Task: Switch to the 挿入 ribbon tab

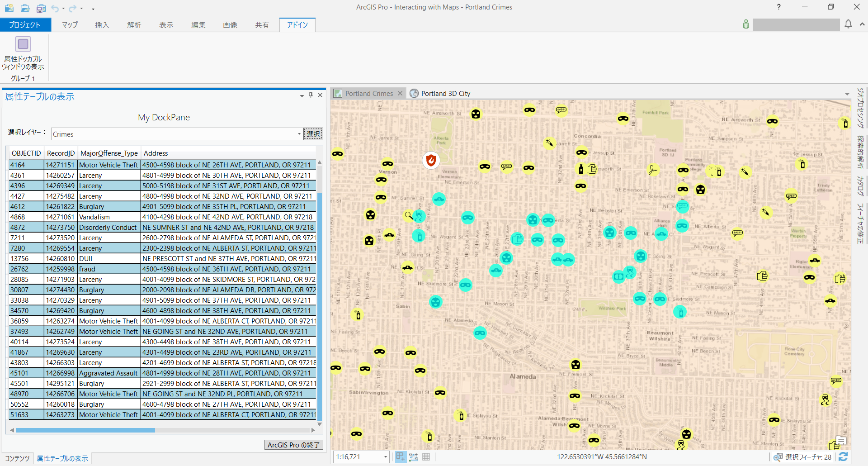Action: click(102, 25)
